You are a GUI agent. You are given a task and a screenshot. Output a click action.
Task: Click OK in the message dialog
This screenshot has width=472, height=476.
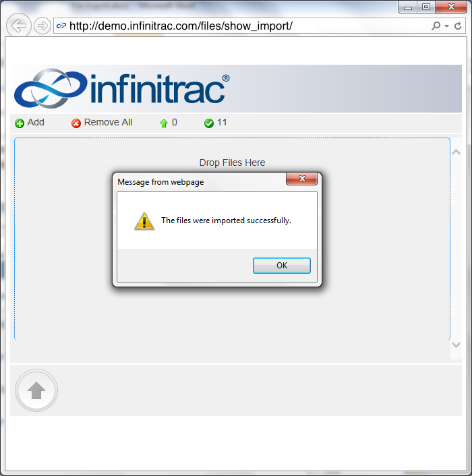282,266
